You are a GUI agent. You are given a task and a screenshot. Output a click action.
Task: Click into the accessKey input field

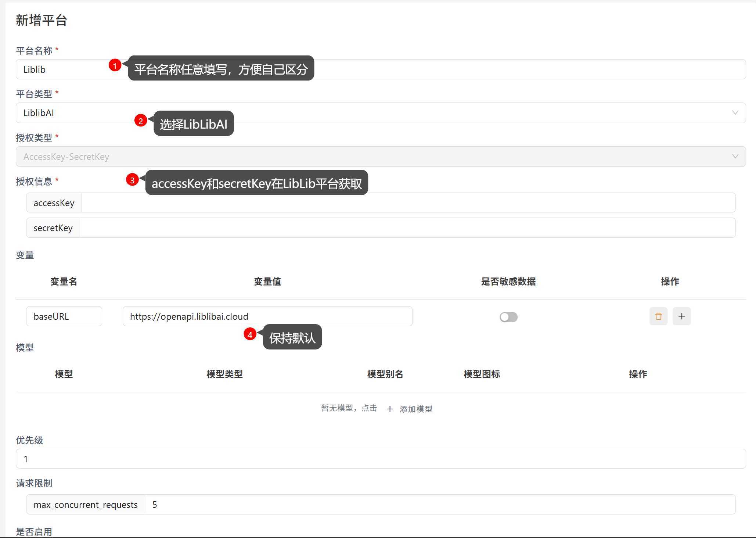click(x=408, y=202)
